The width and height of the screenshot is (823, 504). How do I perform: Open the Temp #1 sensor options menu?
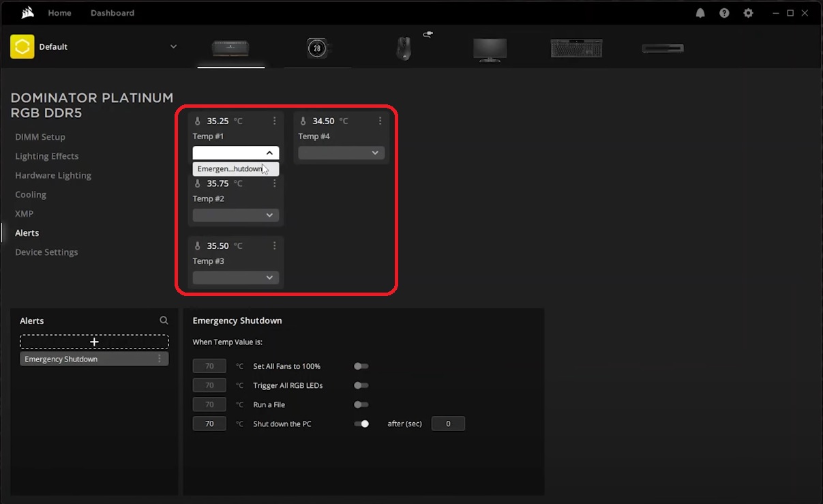coord(274,120)
